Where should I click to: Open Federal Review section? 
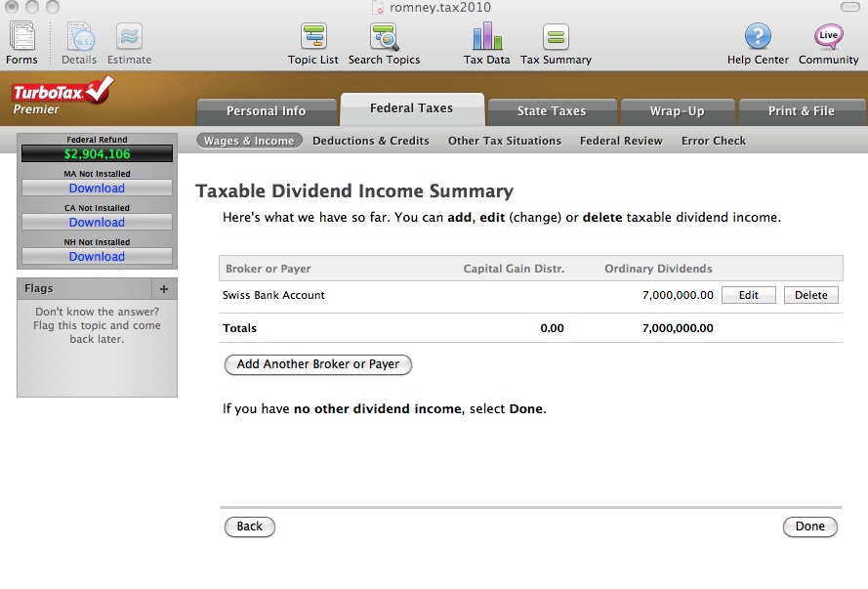tap(621, 141)
